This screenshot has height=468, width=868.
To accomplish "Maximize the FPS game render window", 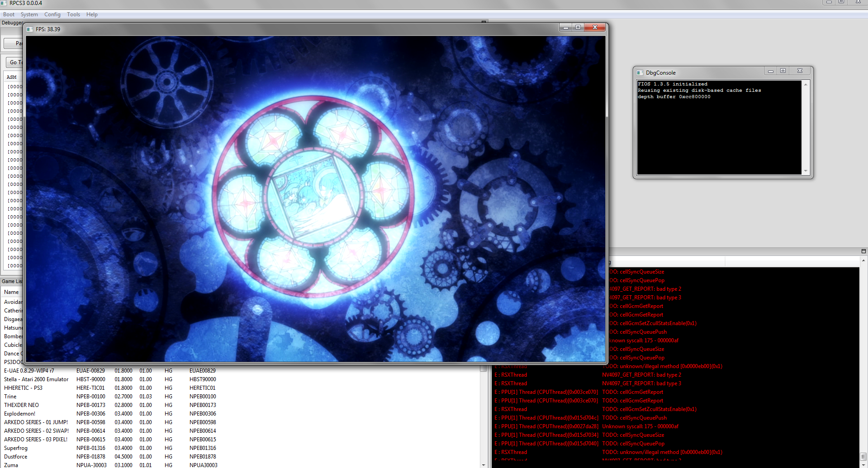I will (x=578, y=28).
